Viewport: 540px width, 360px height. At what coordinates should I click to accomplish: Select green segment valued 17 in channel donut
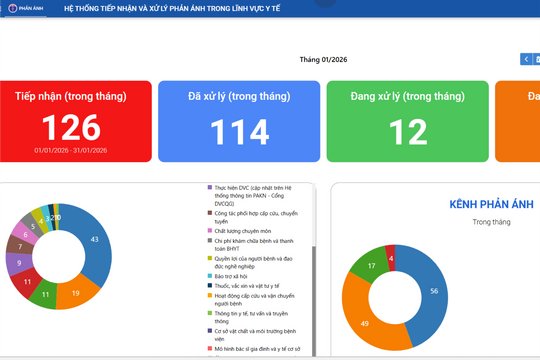(x=371, y=266)
